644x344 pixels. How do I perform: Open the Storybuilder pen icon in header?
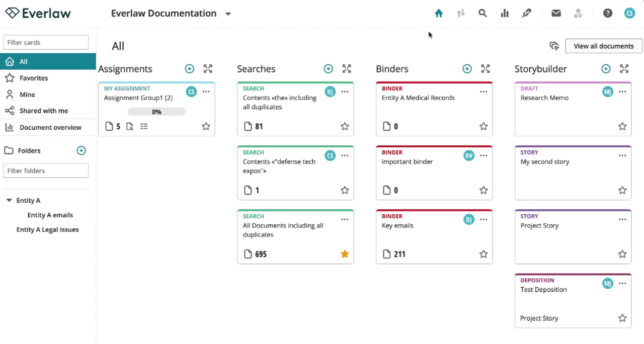click(x=526, y=14)
